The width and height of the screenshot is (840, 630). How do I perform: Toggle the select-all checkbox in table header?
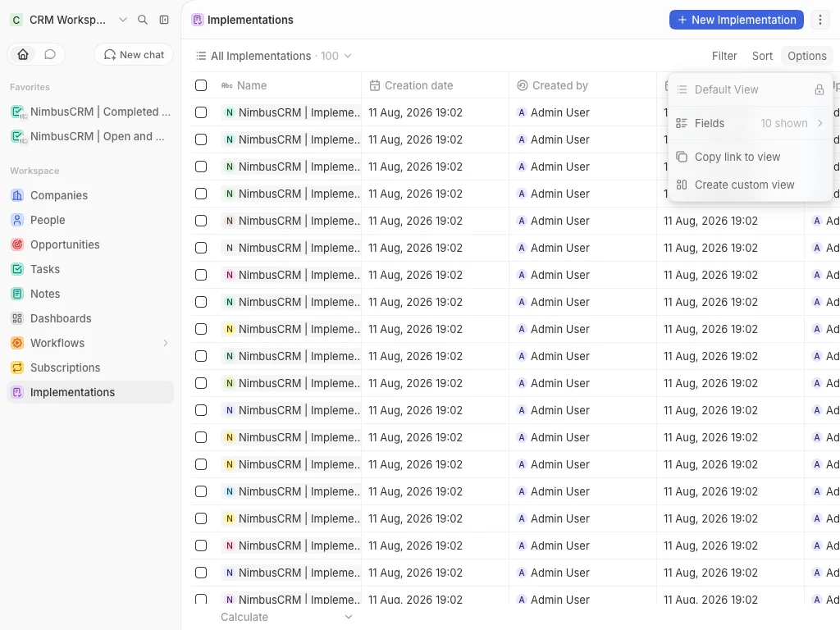[x=201, y=85]
